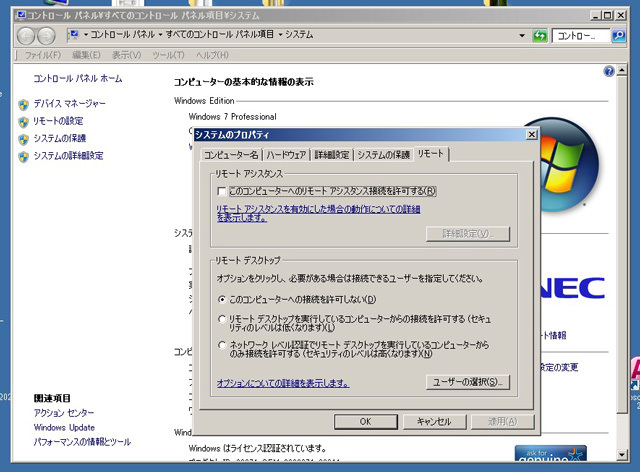This screenshot has width=640, height=472.
Task: Open the ファイル(F) menu
Action: point(42,55)
